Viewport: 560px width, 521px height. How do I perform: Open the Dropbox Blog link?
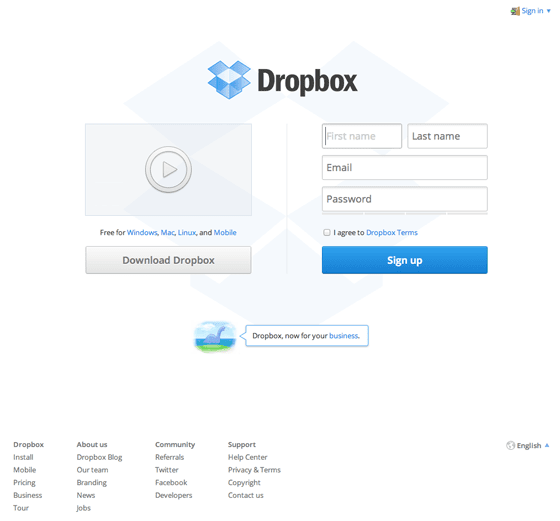click(99, 457)
